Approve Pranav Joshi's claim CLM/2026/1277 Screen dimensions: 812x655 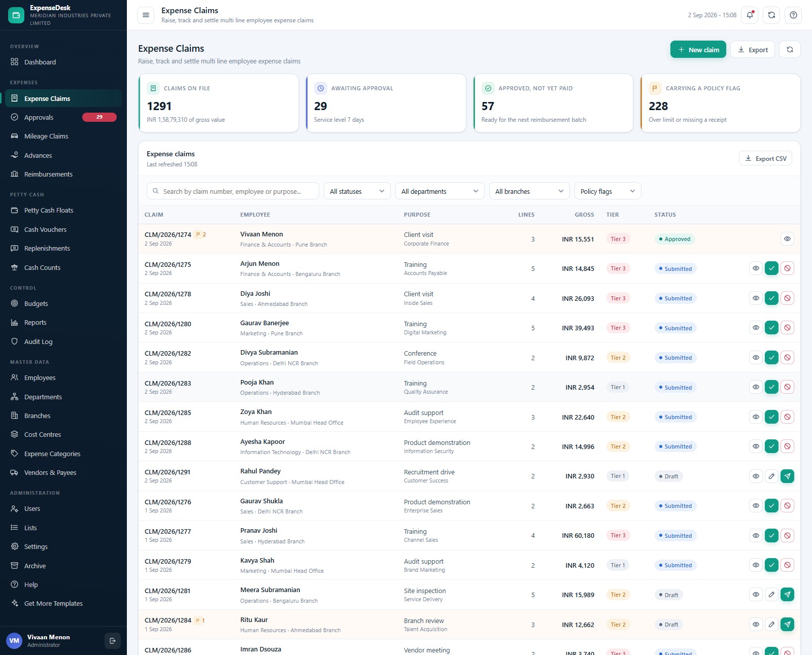pos(771,535)
